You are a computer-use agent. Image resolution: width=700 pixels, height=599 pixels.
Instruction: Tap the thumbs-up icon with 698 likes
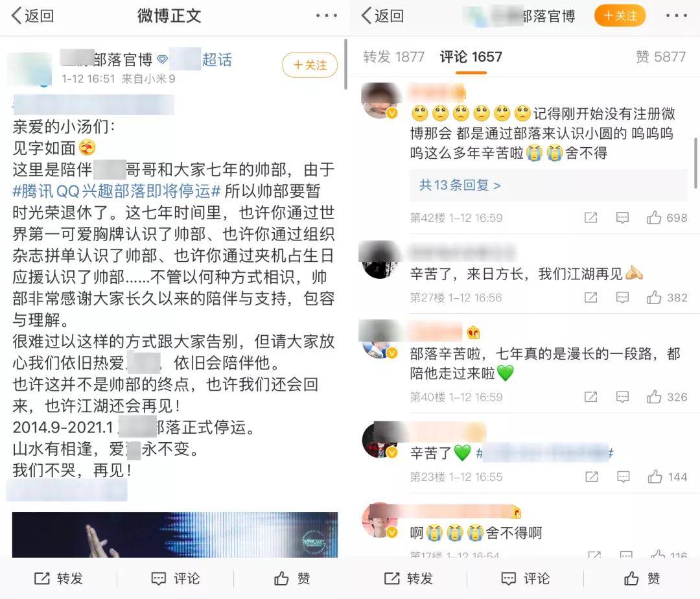click(x=654, y=217)
